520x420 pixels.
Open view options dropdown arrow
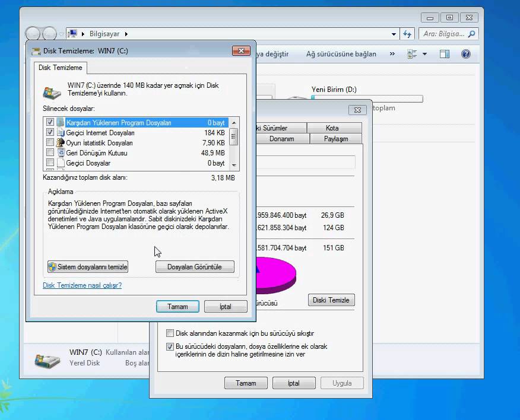click(424, 54)
